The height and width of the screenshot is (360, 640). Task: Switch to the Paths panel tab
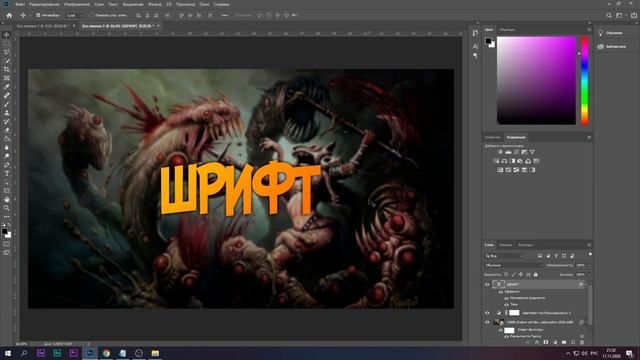[526, 245]
